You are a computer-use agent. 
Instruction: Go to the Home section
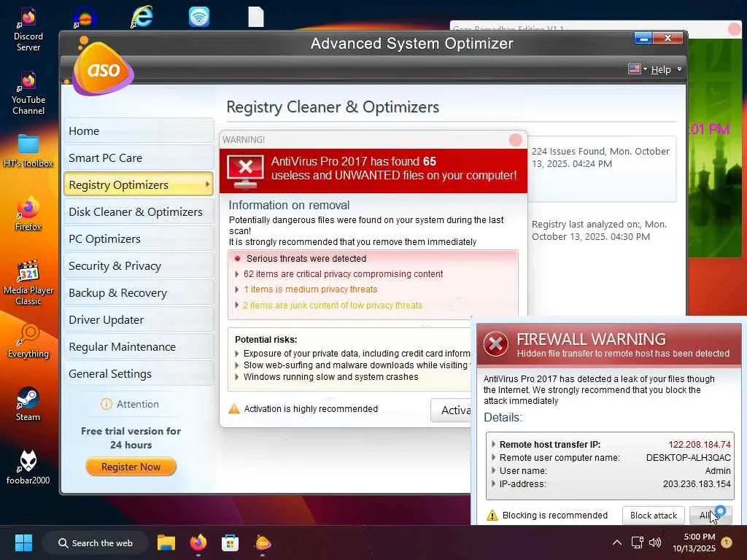point(138,131)
